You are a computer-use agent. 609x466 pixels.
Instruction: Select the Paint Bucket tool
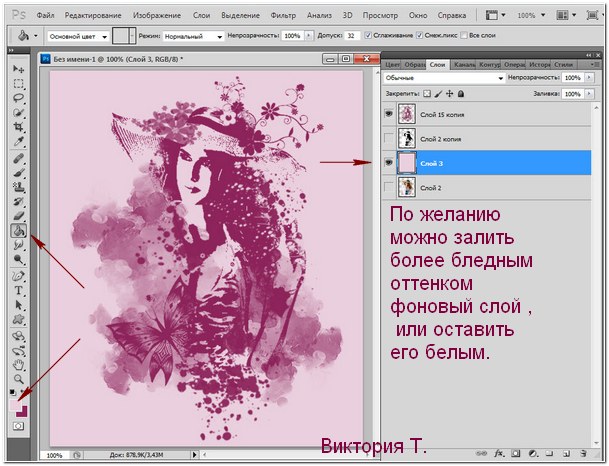[x=18, y=231]
